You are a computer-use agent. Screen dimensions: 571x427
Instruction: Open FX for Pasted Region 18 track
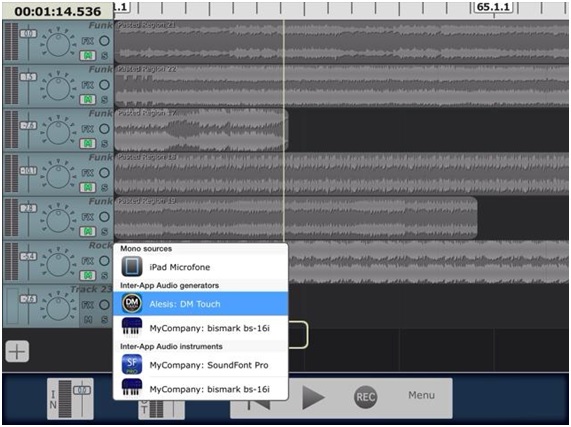pyautogui.click(x=88, y=173)
